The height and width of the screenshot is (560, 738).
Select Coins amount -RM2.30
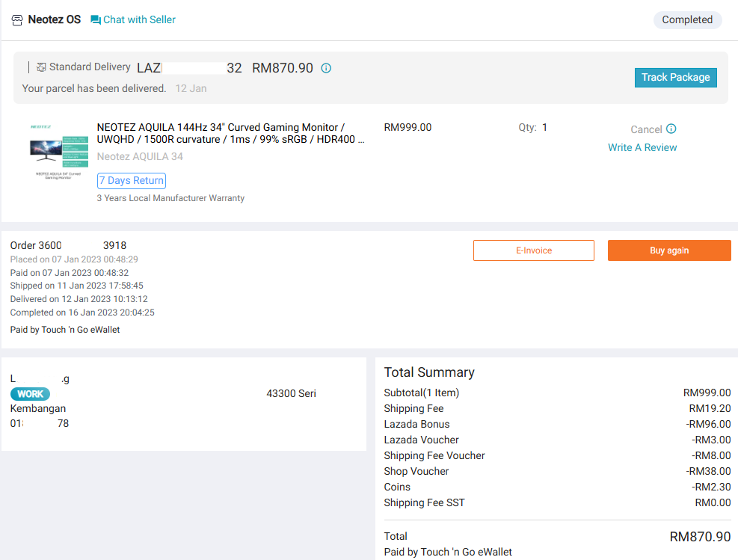point(711,487)
